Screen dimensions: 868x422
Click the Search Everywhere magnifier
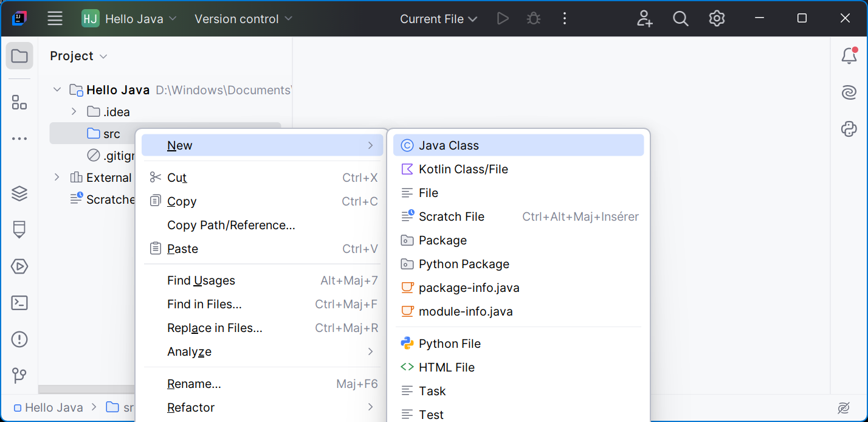[x=680, y=19]
